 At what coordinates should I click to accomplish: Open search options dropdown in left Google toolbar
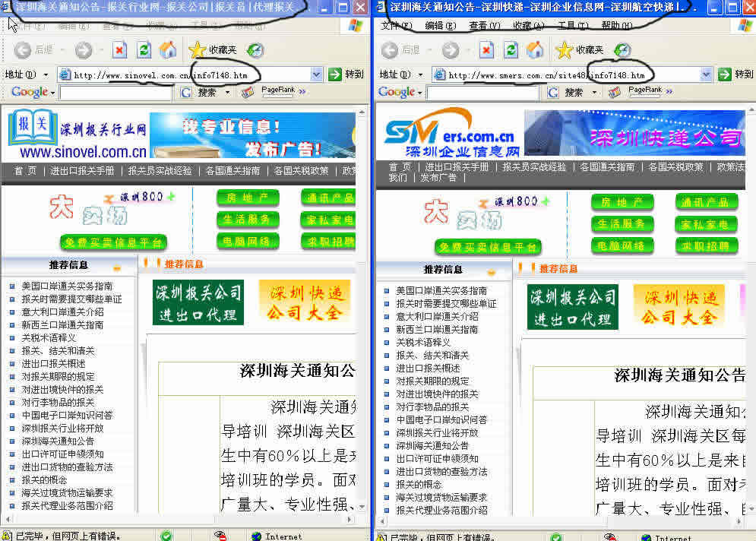click(227, 92)
